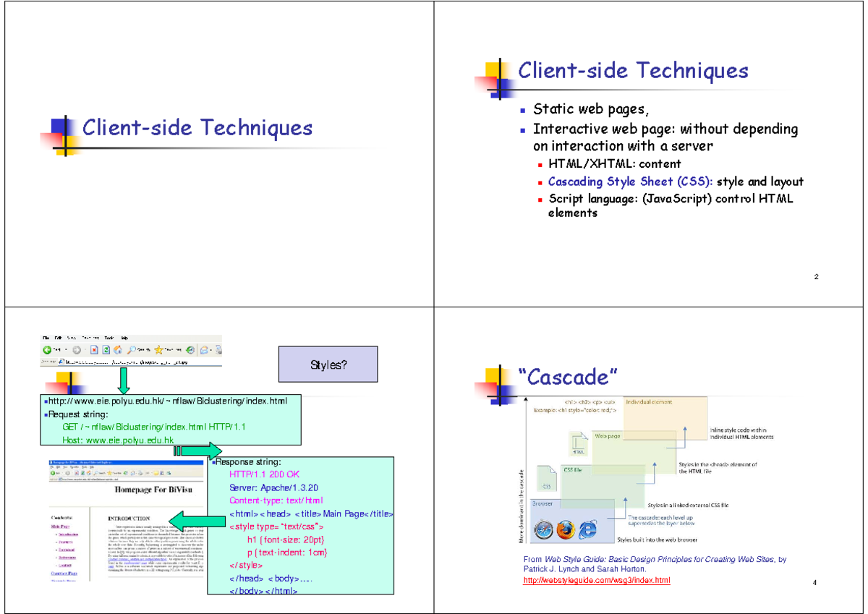This screenshot has width=868, height=614.
Task: Click 'Styles in a linked external CSS file' caption
Action: point(688,505)
